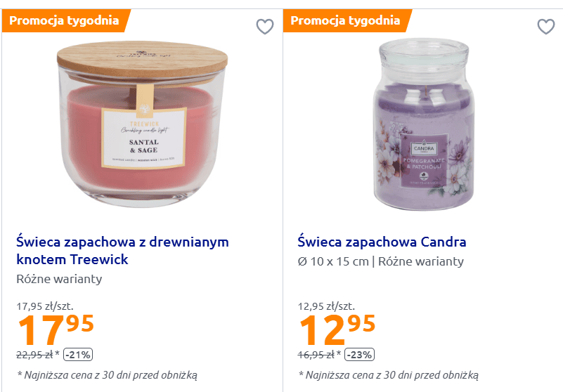The width and height of the screenshot is (563, 392).
Task: Click Promocja tygodnia badge on Treewick card
Action: (64, 20)
